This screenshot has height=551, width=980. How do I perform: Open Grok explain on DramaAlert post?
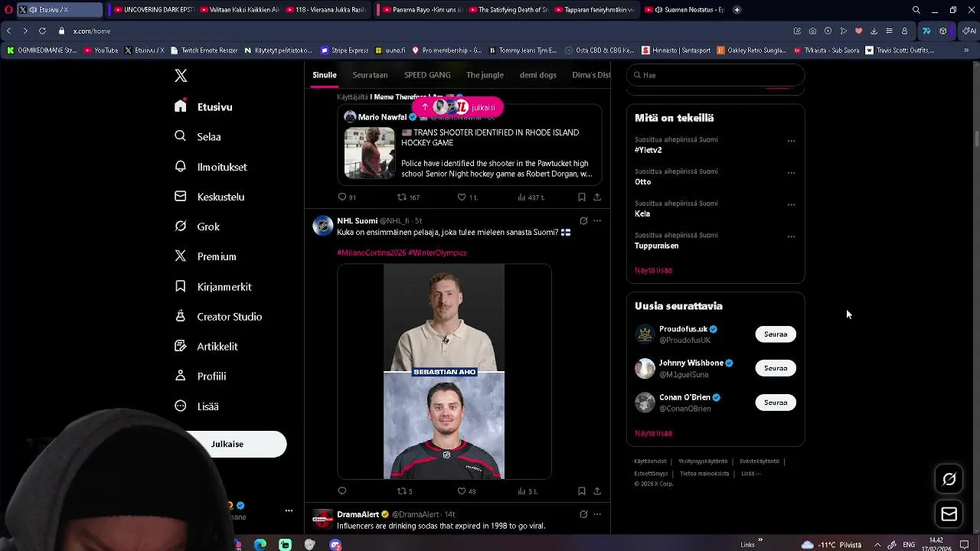583,514
